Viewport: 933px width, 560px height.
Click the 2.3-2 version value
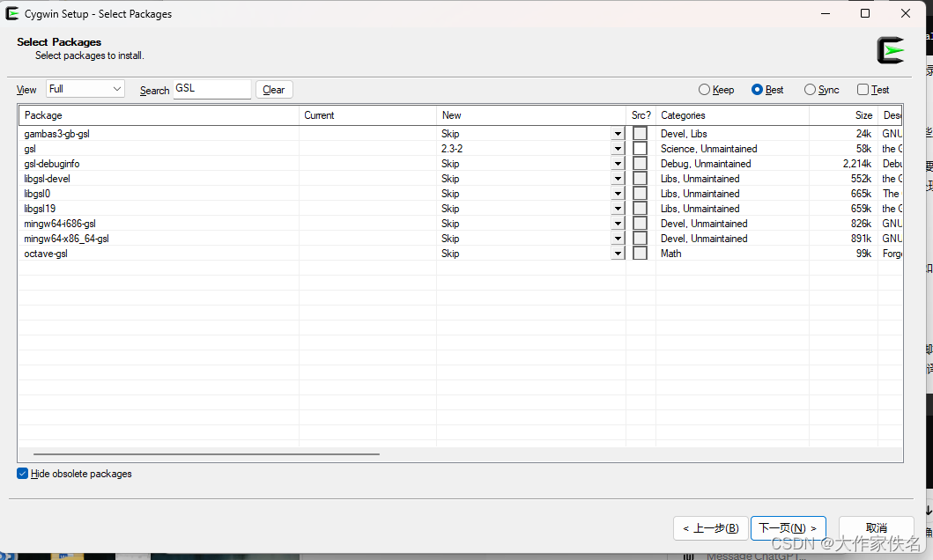[x=452, y=149]
